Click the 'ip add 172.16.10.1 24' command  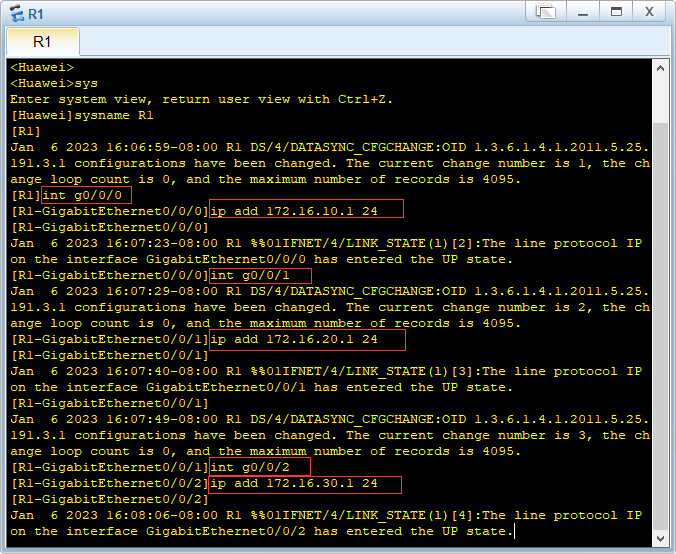pos(294,211)
